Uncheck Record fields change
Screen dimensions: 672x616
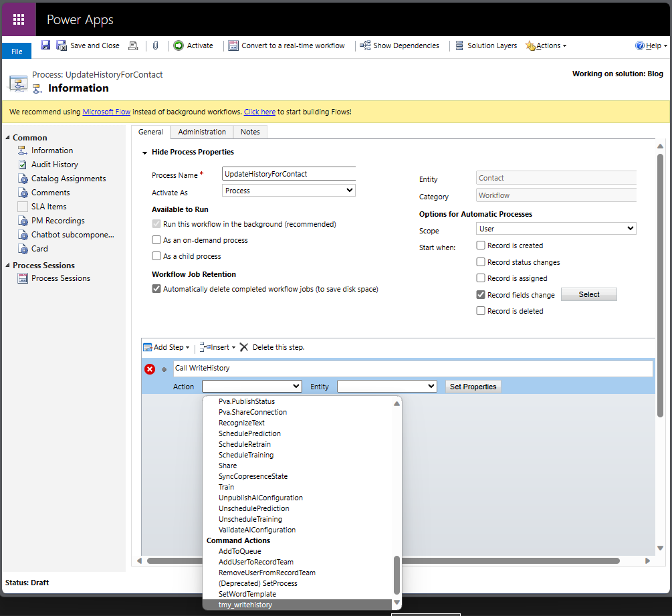481,295
